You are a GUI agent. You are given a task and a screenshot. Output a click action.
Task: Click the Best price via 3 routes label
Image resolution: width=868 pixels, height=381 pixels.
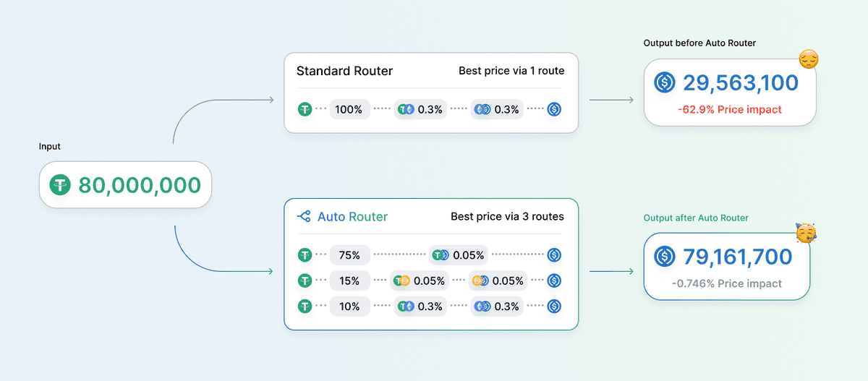tap(507, 216)
